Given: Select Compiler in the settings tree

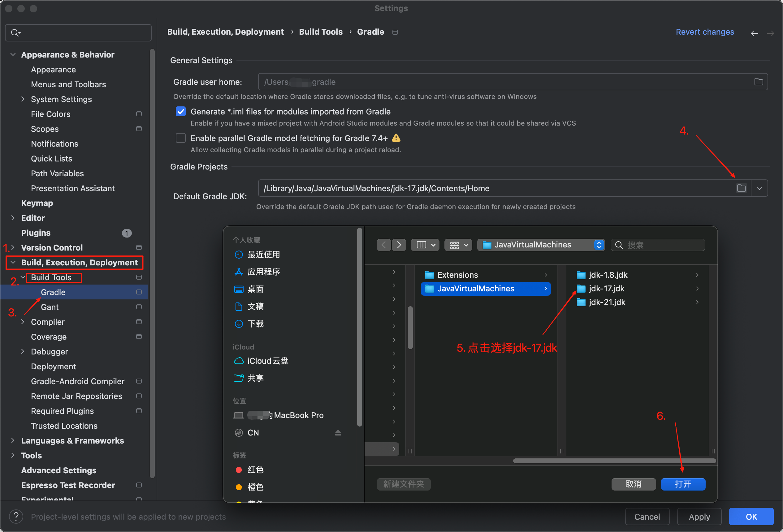Looking at the screenshot, I should click(x=47, y=322).
